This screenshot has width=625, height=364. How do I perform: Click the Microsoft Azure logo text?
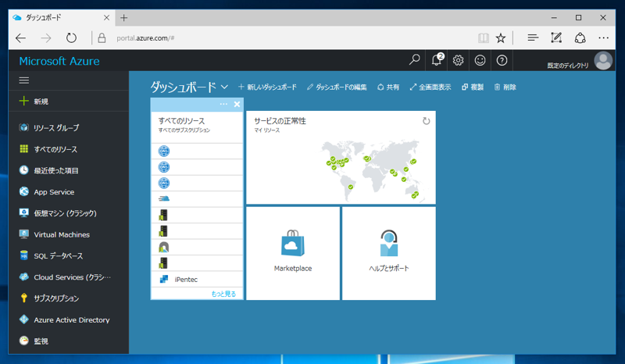(x=59, y=61)
